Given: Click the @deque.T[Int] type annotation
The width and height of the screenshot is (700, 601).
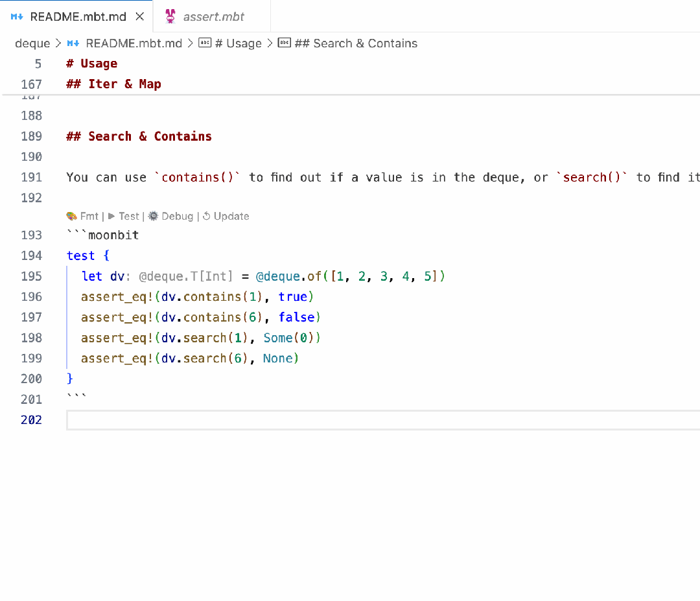Looking at the screenshot, I should [186, 276].
